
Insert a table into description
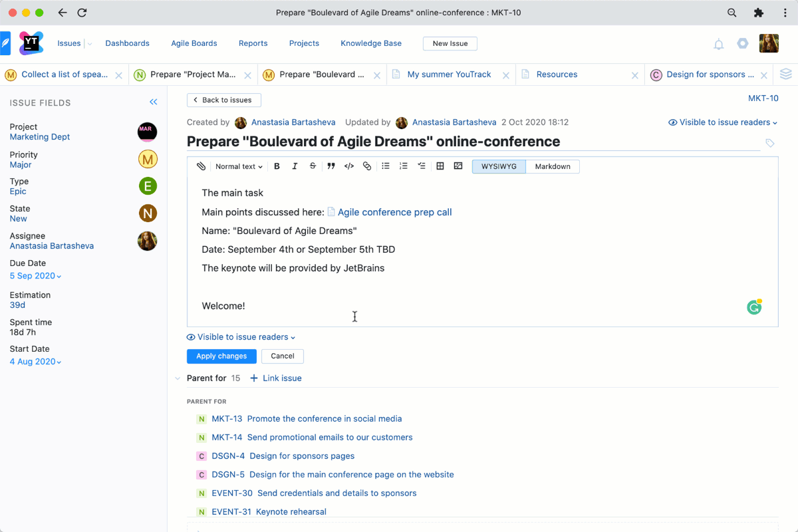click(x=440, y=166)
